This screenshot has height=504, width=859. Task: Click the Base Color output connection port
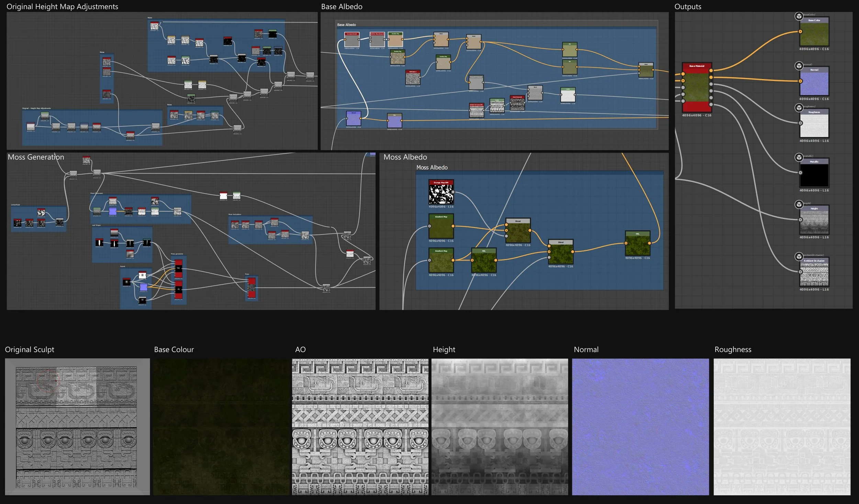click(x=800, y=31)
